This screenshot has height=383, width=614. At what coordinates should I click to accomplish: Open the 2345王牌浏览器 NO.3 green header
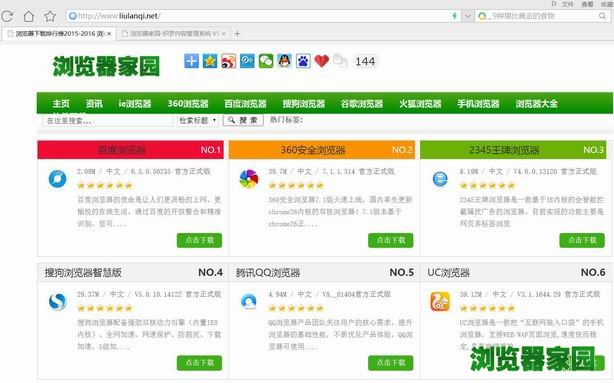(x=513, y=150)
